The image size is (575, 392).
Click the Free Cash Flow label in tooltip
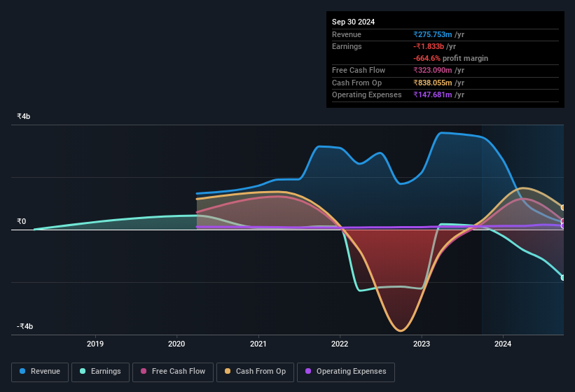coord(359,70)
